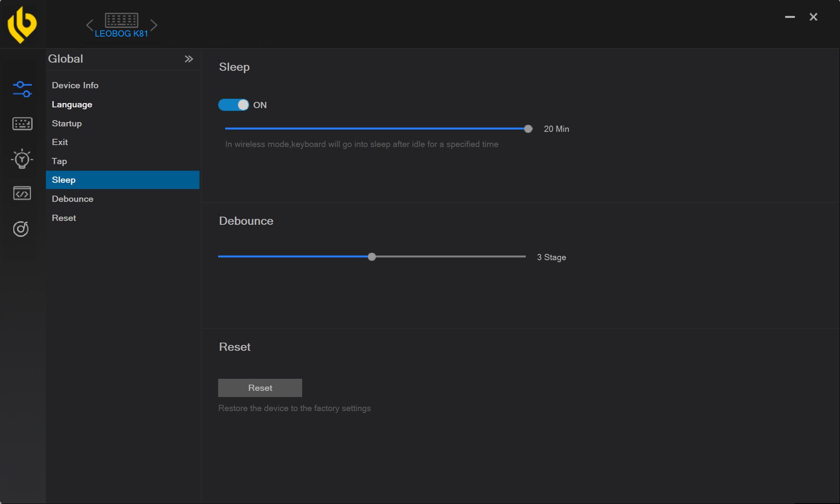Screen dimensions: 840x504
Task: Turn off the Sleep toggle switch
Action: [x=233, y=105]
